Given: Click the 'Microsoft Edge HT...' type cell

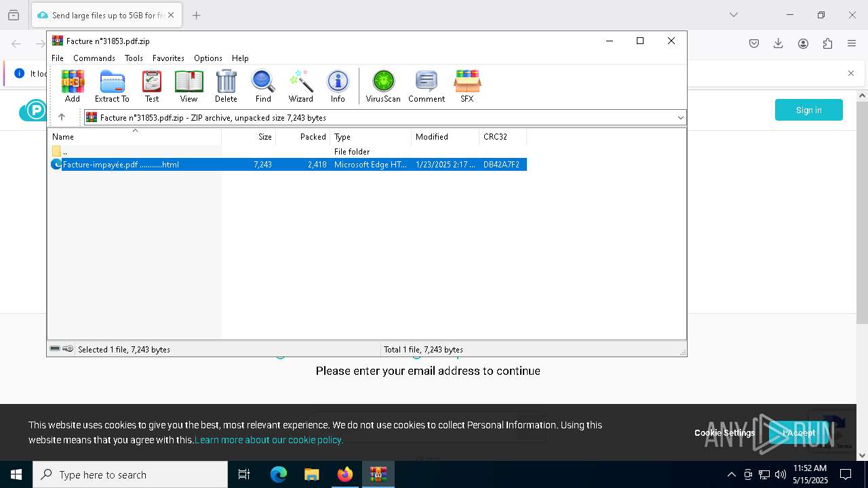Looking at the screenshot, I should coord(370,165).
